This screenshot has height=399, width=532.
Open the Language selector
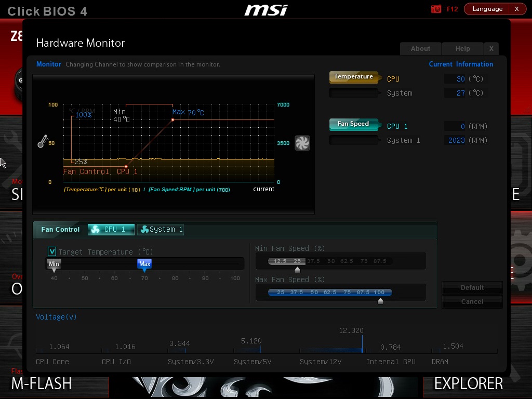(x=487, y=9)
